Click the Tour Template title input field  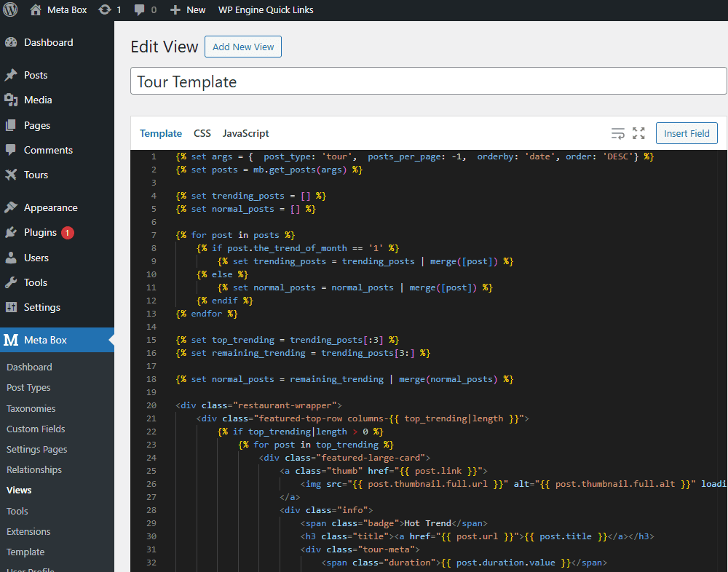click(x=428, y=81)
